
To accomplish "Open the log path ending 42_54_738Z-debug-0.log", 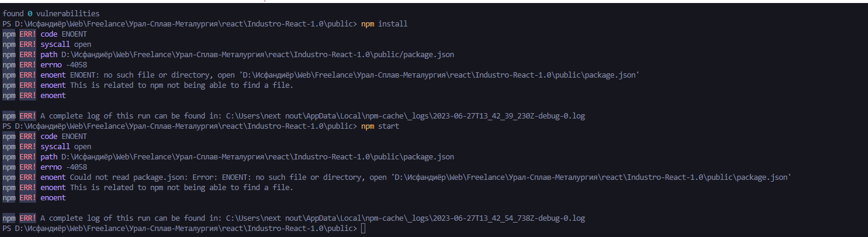I will (405, 218).
